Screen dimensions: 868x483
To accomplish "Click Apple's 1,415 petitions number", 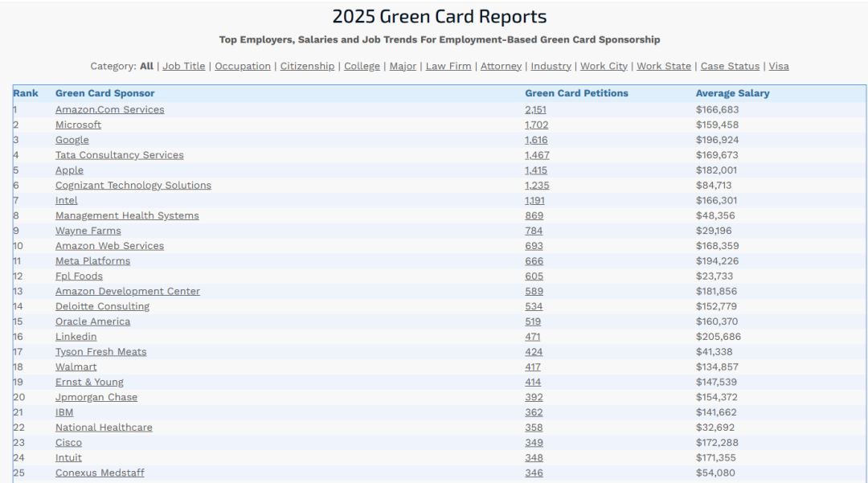I will [536, 170].
